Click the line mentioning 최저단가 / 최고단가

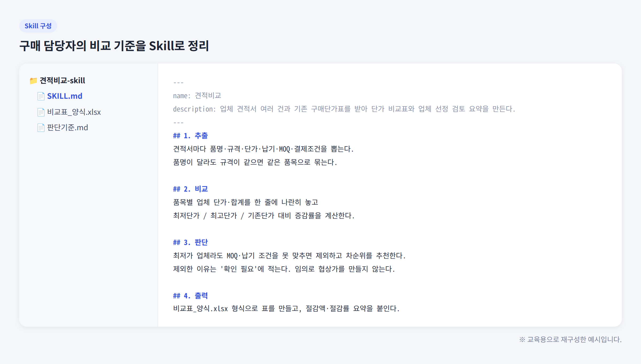pyautogui.click(x=264, y=216)
